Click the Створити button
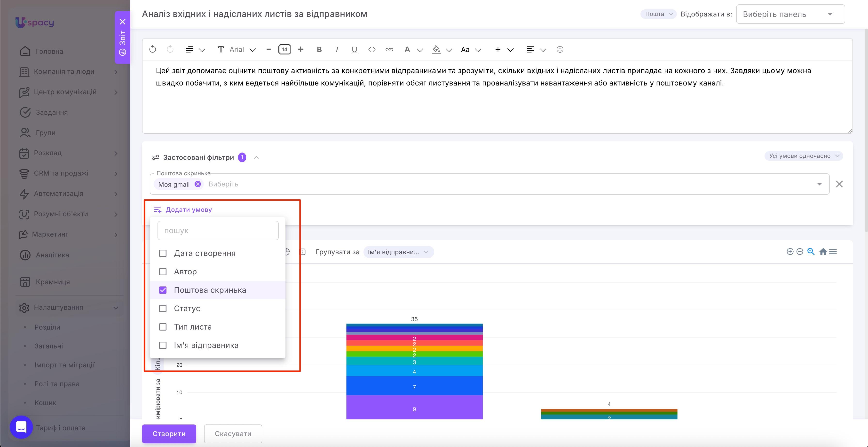Viewport: 868px width, 447px height. pos(169,433)
